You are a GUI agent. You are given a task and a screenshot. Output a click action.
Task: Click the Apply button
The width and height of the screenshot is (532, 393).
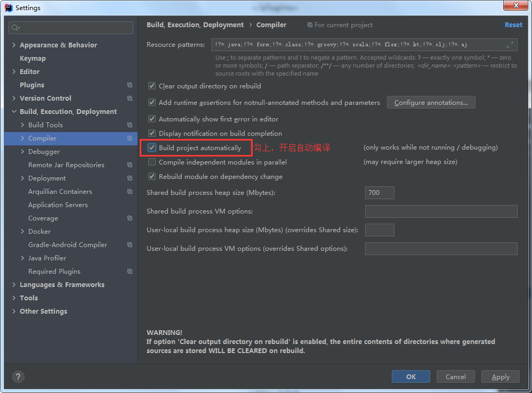(x=501, y=376)
